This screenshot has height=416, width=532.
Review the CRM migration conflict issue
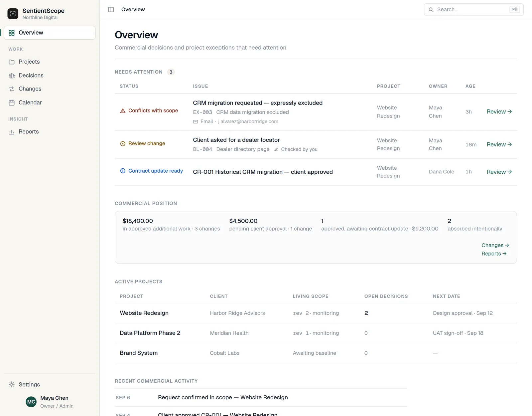499,112
